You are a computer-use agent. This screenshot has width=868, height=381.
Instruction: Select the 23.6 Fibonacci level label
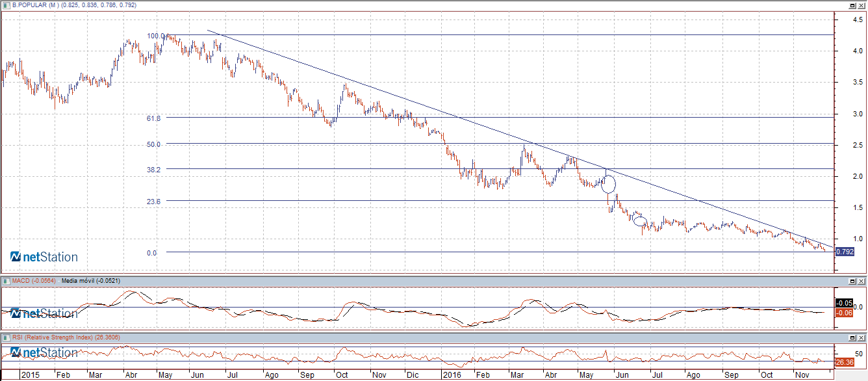pos(154,202)
